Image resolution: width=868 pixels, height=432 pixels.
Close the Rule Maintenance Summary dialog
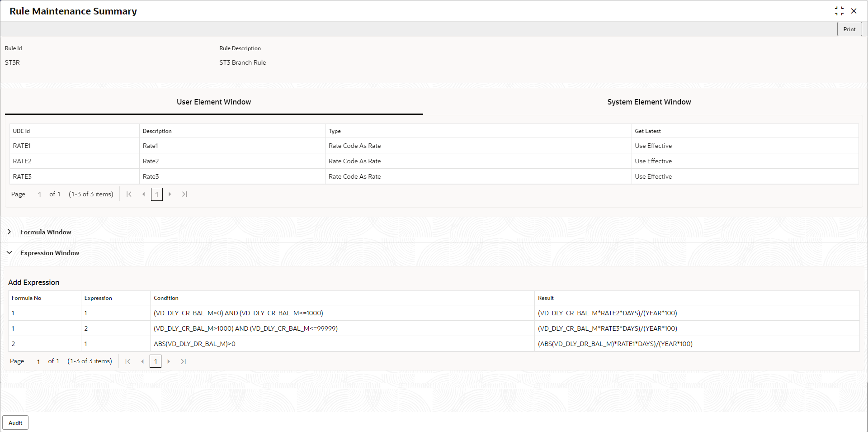pyautogui.click(x=854, y=11)
